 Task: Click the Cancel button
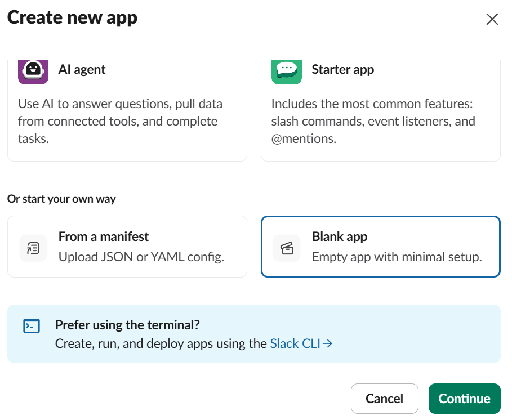(x=384, y=399)
